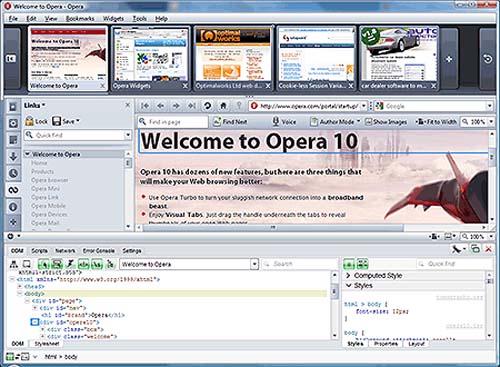Viewport: 500px width, 367px height.
Task: Open the Tools menu
Action: pos(139,18)
